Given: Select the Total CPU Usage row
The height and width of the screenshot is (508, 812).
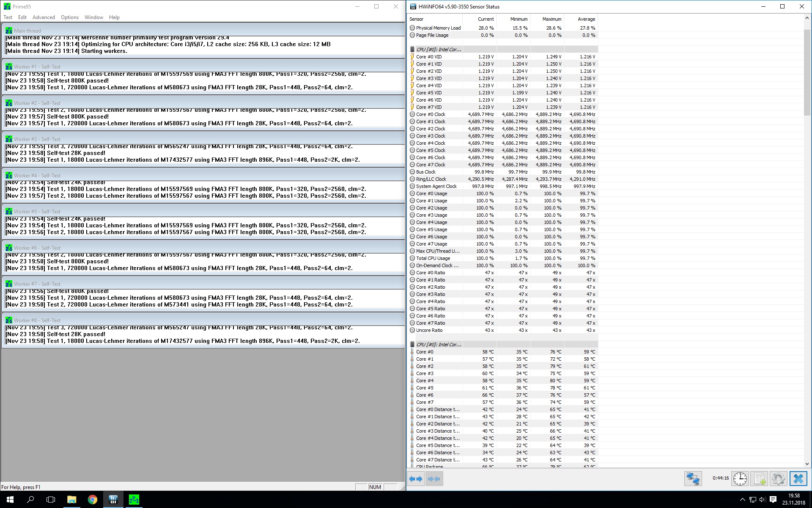Looking at the screenshot, I should pos(502,258).
